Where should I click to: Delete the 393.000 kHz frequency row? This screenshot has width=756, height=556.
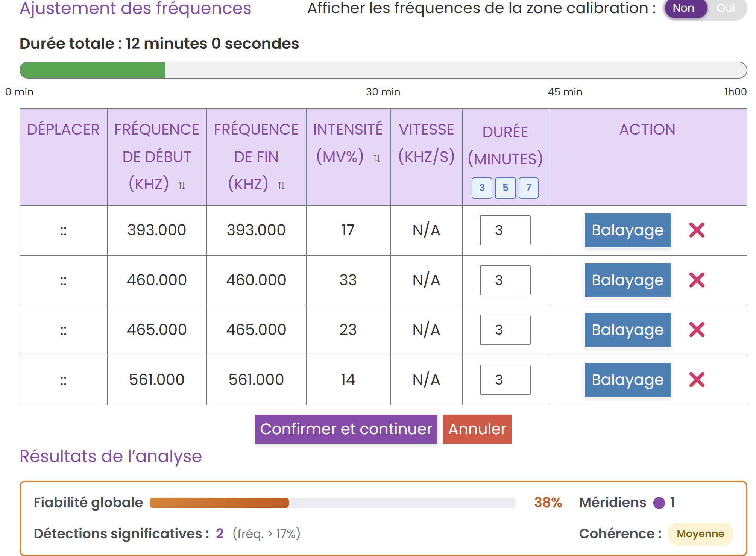click(697, 230)
